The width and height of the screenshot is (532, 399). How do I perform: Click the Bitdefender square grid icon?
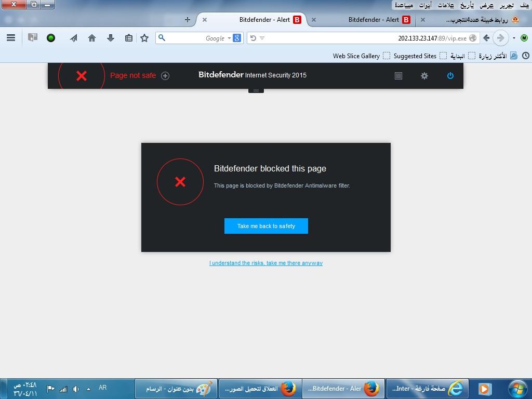pos(398,76)
